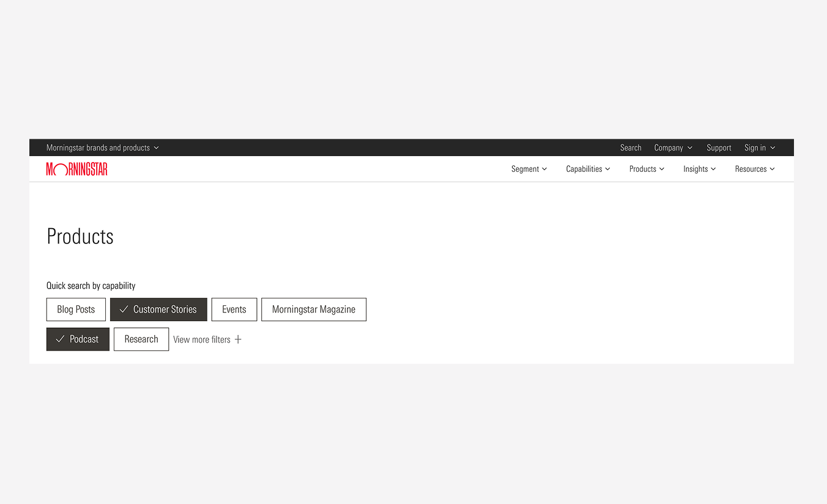Deselect the Podcast filter chip
This screenshot has width=827, height=504.
pos(78,339)
